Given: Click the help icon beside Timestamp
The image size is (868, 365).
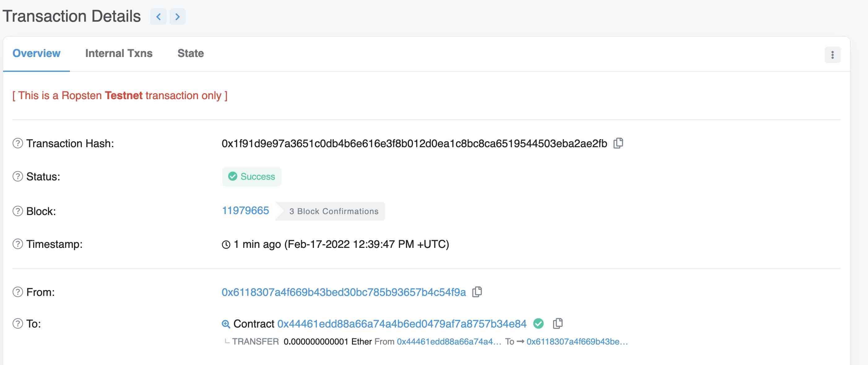Looking at the screenshot, I should [x=18, y=244].
